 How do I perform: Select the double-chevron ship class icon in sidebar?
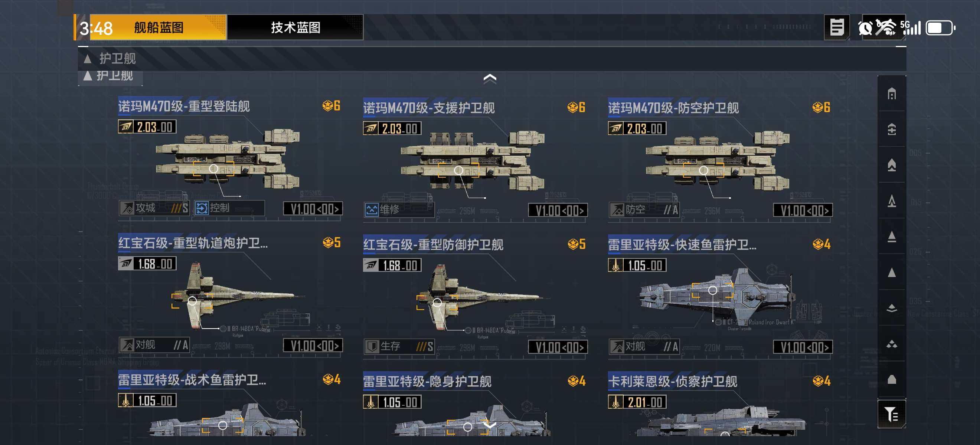click(x=891, y=165)
